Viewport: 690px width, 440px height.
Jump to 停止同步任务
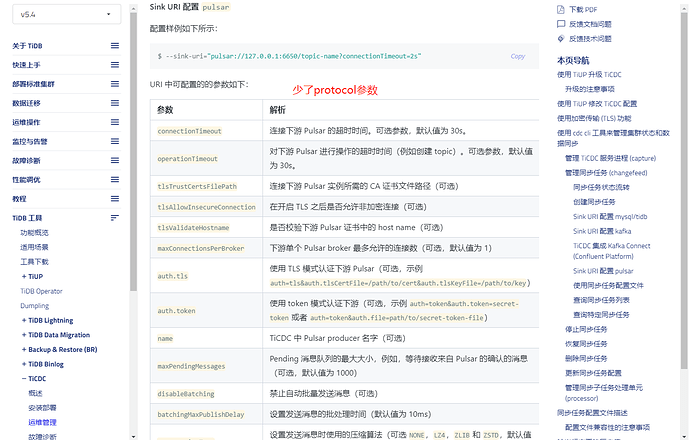point(586,329)
